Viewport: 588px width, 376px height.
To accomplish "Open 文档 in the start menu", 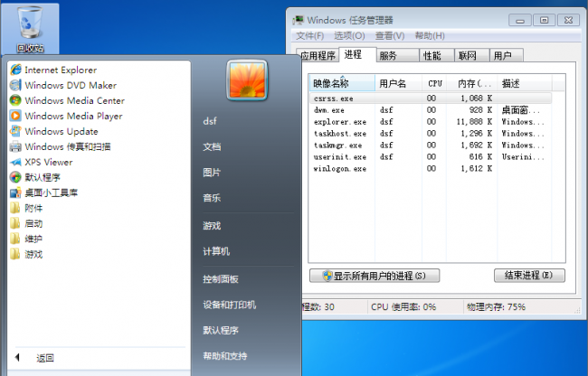I will click(212, 146).
